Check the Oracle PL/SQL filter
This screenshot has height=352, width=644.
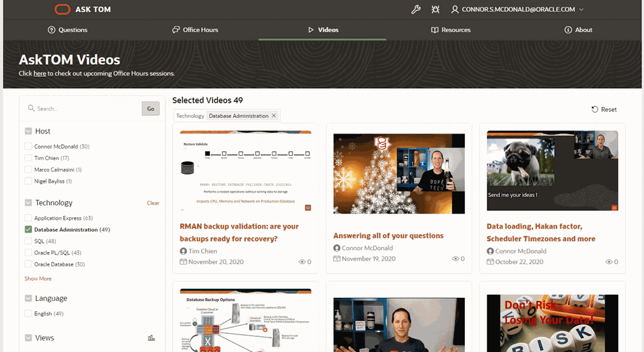pyautogui.click(x=28, y=252)
